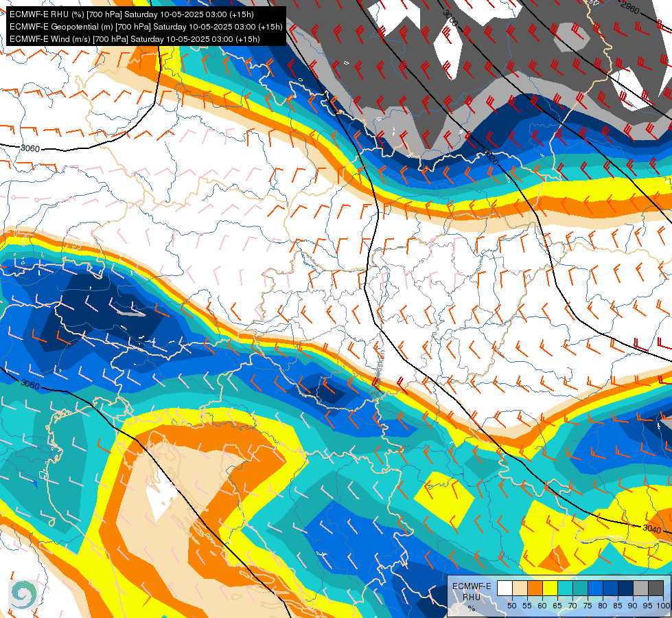The width and height of the screenshot is (672, 618).
Task: Select the light gray 90-95 legend swatch
Action: [640, 588]
